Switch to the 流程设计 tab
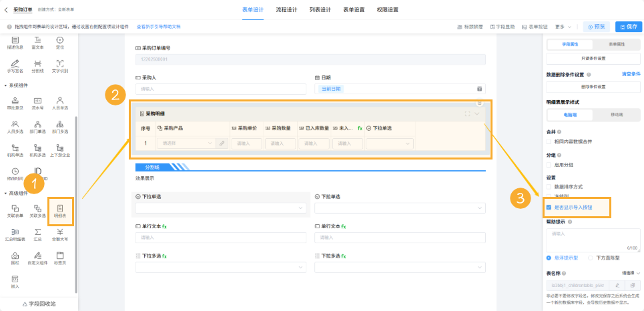 tap(286, 9)
